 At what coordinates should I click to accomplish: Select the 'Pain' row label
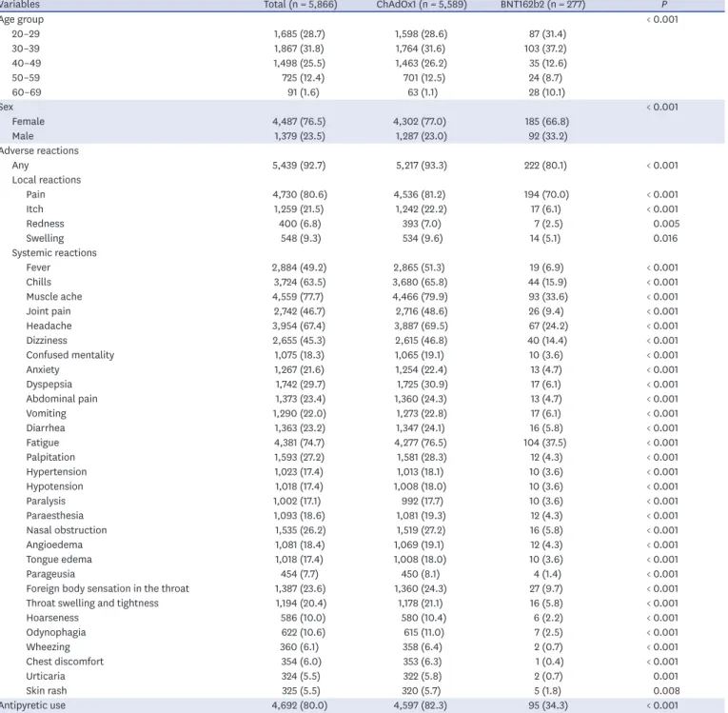coord(36,194)
